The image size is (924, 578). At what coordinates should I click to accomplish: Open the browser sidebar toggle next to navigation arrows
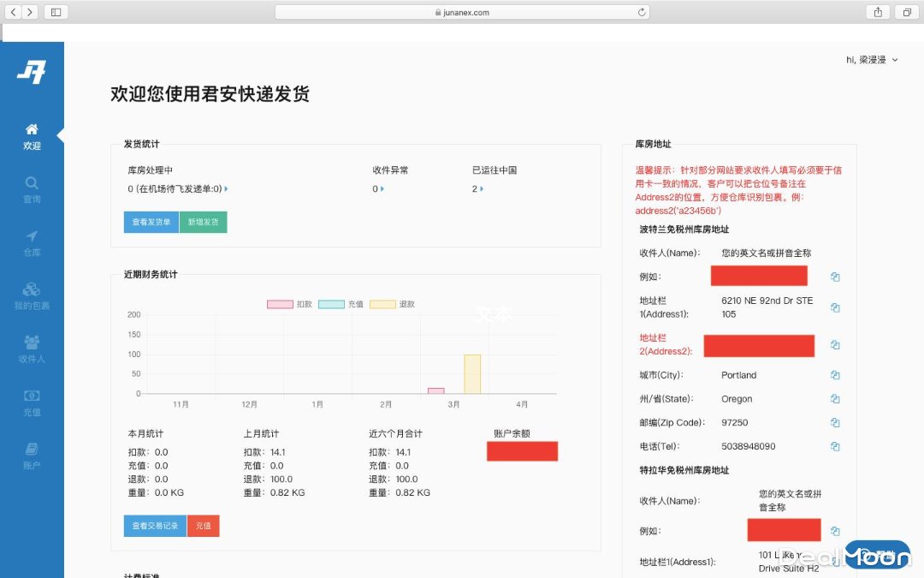(x=55, y=12)
